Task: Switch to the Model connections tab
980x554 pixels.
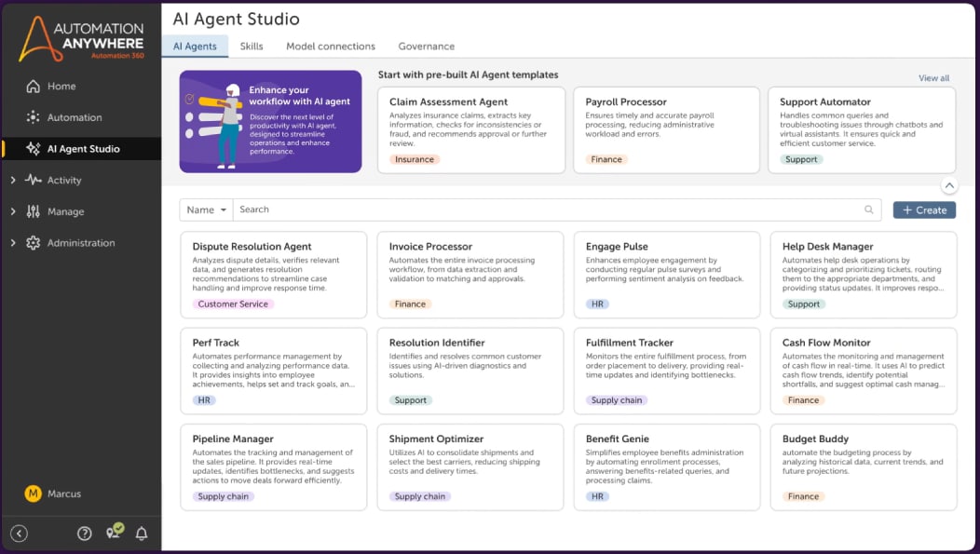Action: [x=330, y=47]
